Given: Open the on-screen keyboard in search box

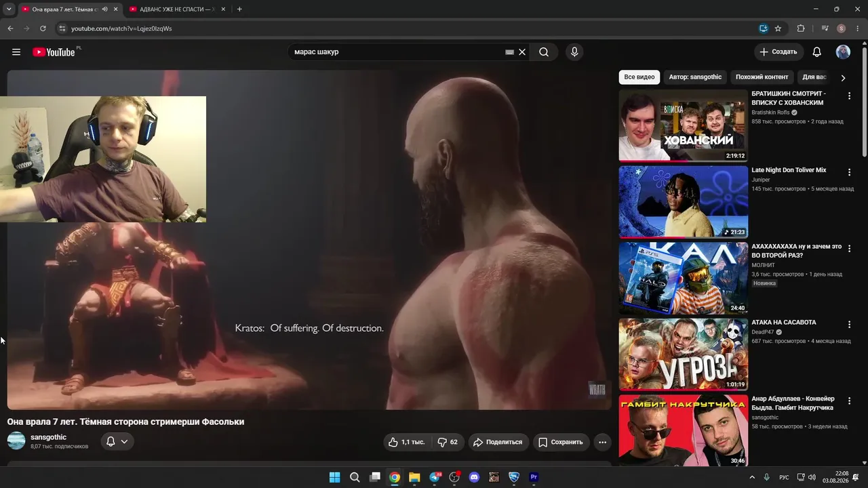Looking at the screenshot, I should (509, 52).
